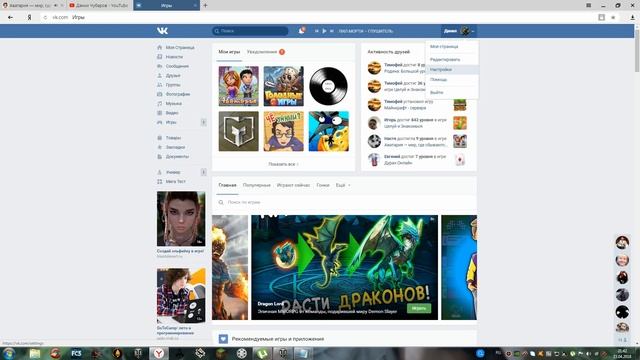The height and width of the screenshot is (360, 640).
Task: Skip to next track in header player
Action: 331,31
